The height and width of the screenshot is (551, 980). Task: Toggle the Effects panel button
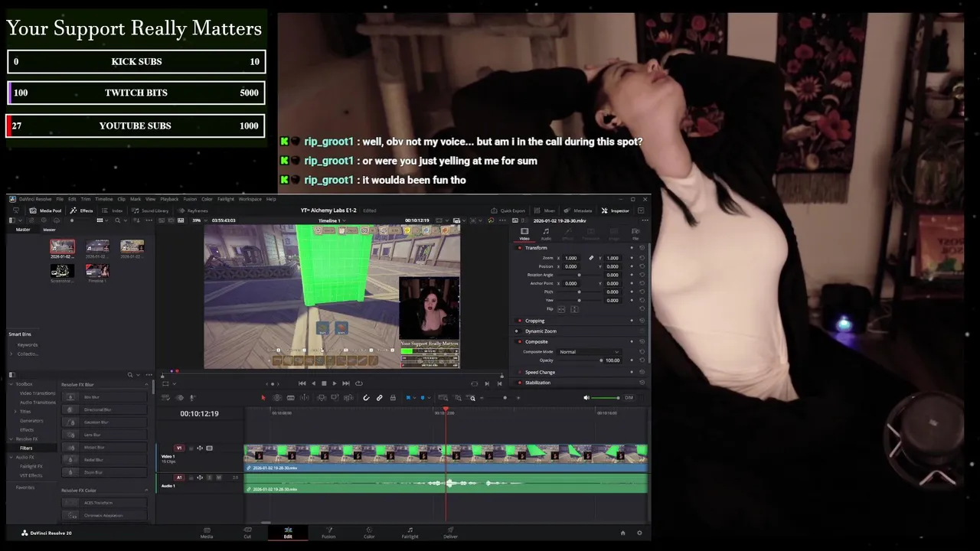point(82,210)
